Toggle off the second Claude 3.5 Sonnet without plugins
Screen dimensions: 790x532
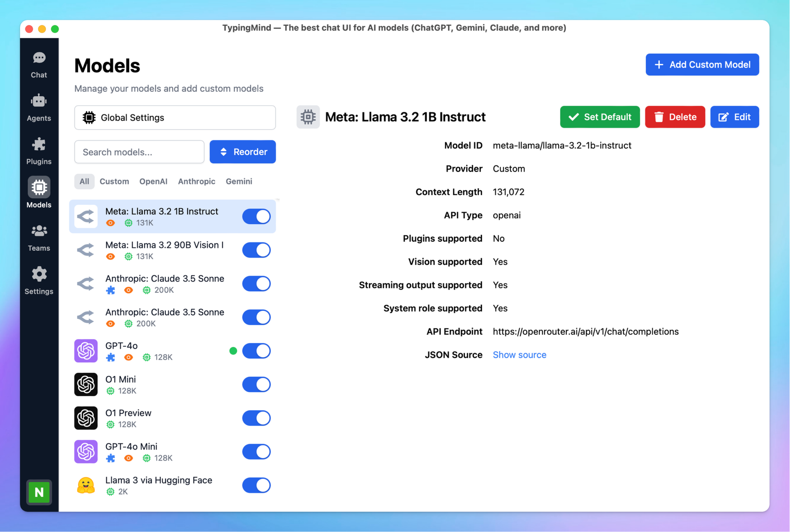[257, 317]
